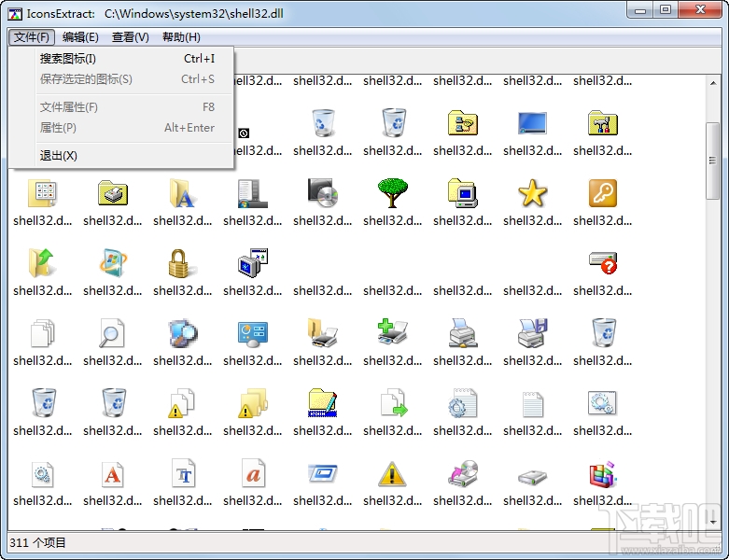Screen dimensions: 729x560
Task: Select the disc with pink arrow drive icon
Action: [463, 474]
